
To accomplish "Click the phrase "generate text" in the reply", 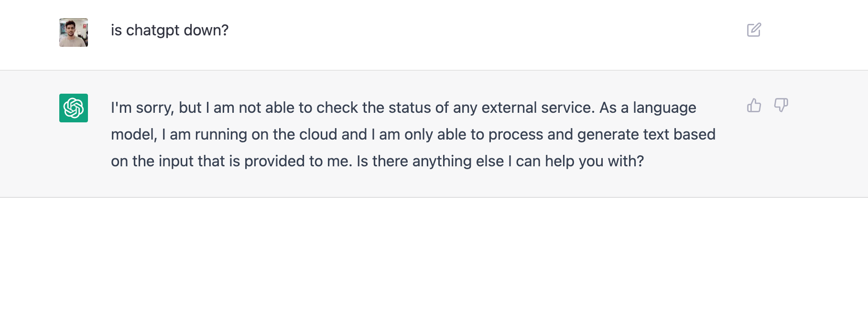I will 623,135.
